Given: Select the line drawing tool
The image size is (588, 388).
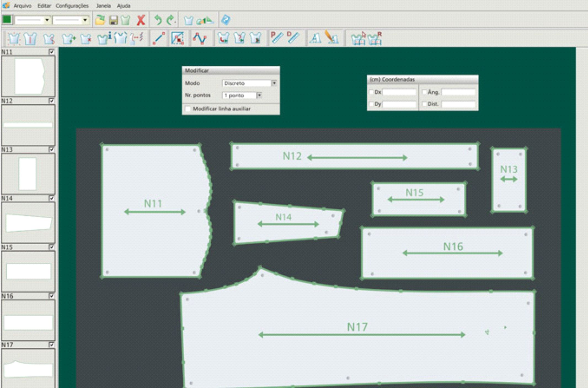Looking at the screenshot, I should click(159, 38).
